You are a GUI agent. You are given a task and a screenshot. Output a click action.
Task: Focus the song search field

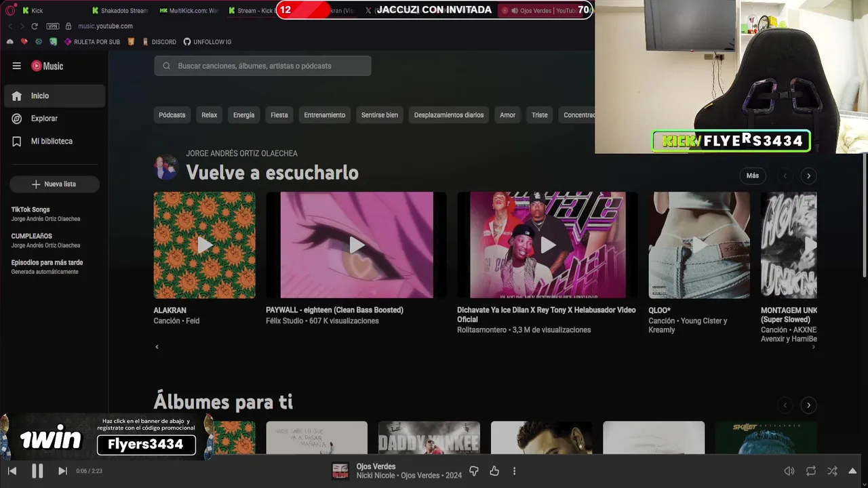click(262, 66)
